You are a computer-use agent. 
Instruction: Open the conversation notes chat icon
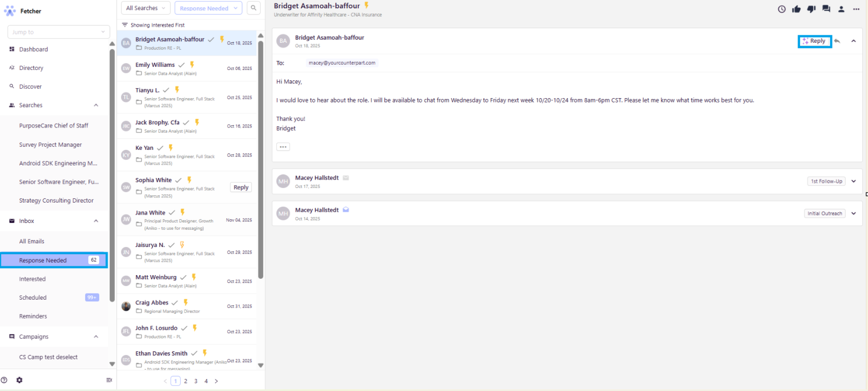click(826, 9)
